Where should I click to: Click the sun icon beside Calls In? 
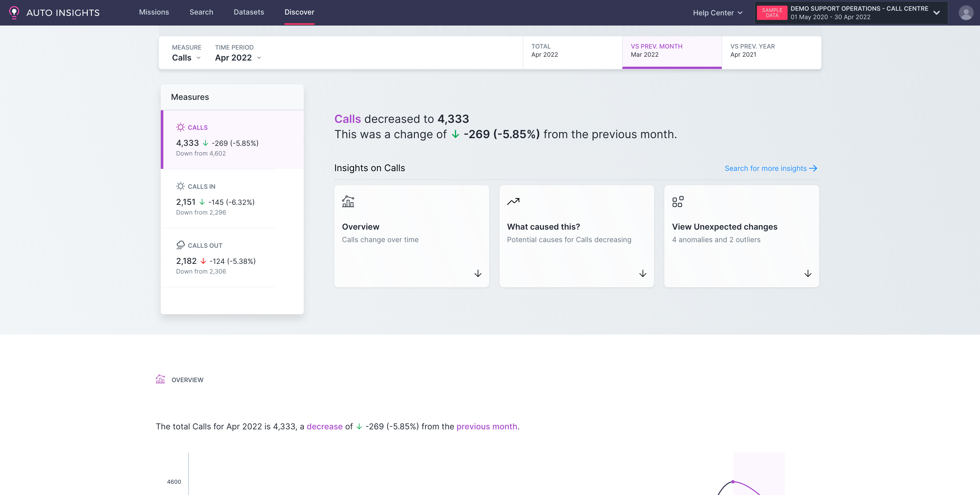180,186
